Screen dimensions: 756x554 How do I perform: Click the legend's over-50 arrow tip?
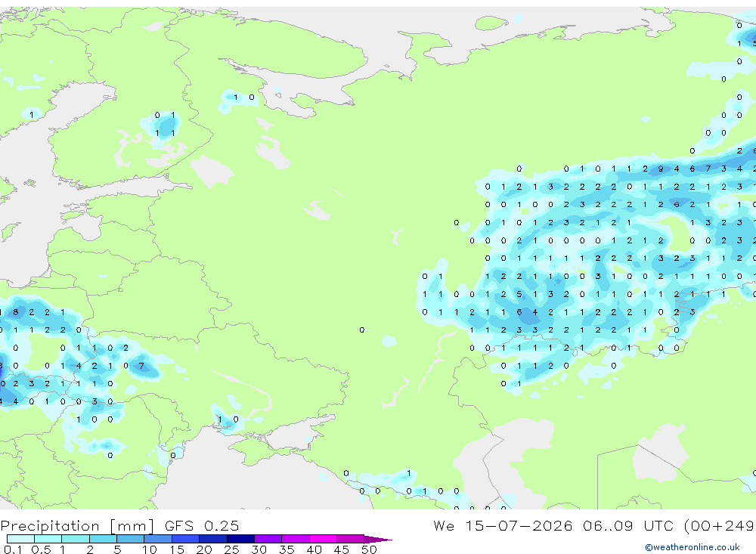coord(379,540)
